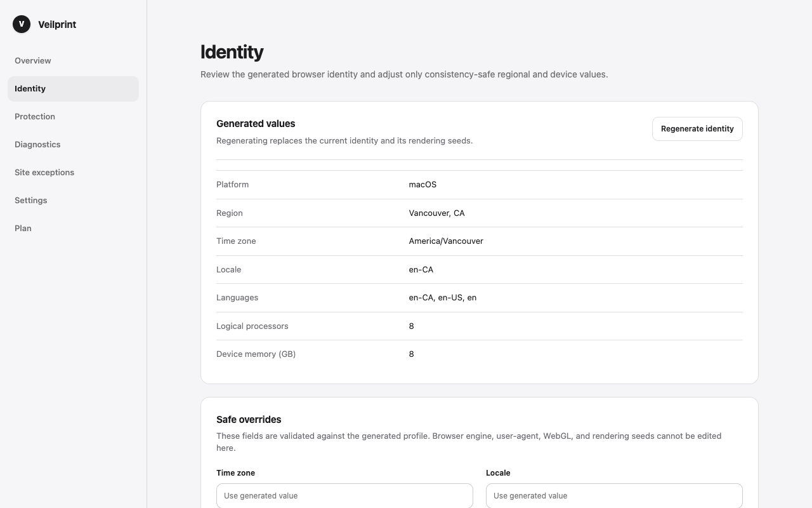812x508 pixels.
Task: Click the Platform row label
Action: (232, 185)
